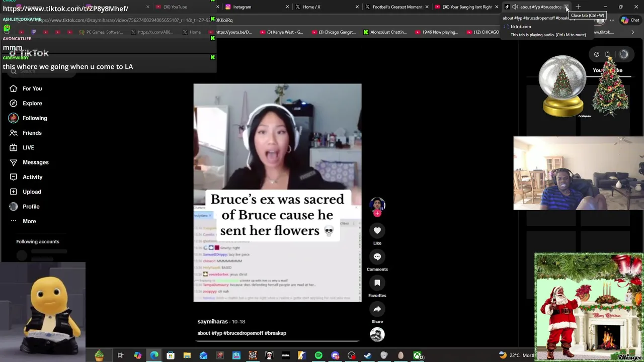Open the Friends section
644x362 pixels.
point(25,133)
